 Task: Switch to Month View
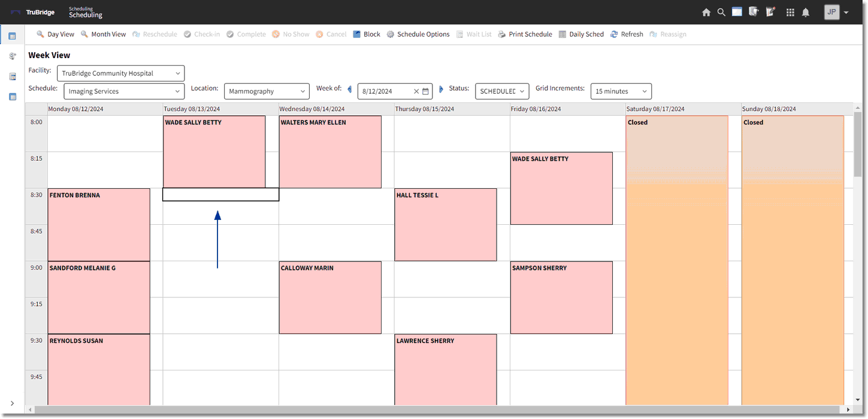click(x=104, y=34)
